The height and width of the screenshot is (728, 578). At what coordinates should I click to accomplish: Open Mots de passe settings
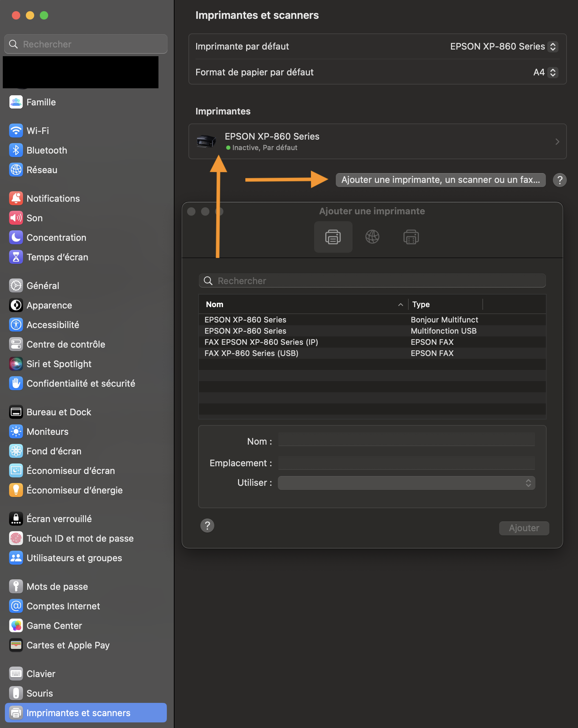coord(86,587)
